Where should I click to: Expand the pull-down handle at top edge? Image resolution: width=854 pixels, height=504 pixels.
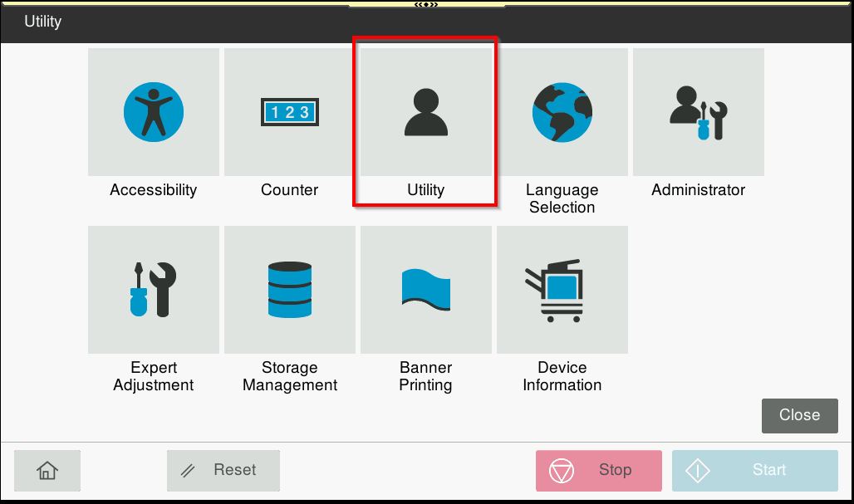coord(426,5)
